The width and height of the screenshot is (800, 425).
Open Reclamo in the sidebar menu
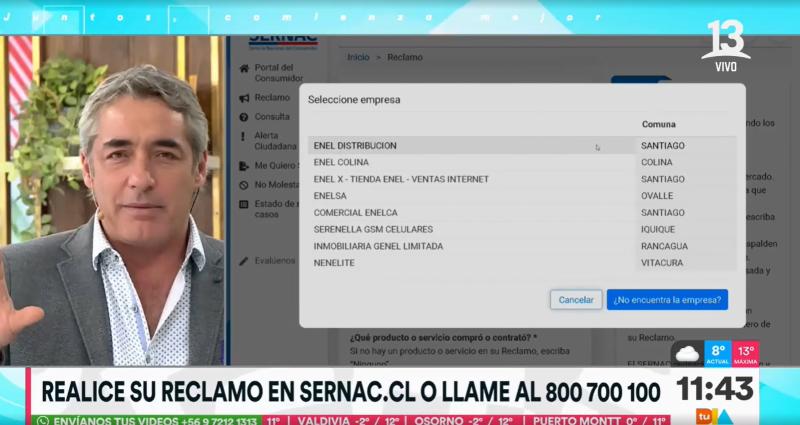[x=272, y=97]
